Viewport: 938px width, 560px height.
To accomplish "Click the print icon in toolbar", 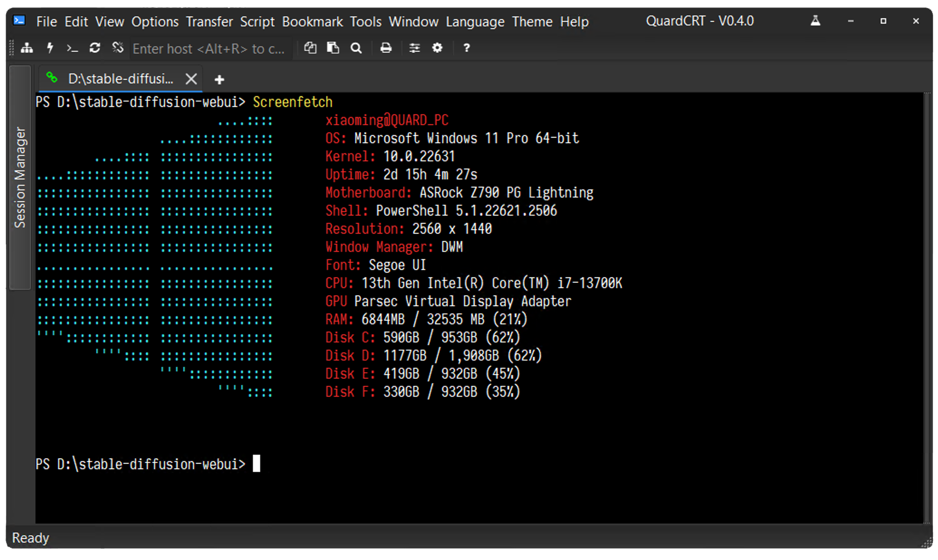I will pos(386,48).
